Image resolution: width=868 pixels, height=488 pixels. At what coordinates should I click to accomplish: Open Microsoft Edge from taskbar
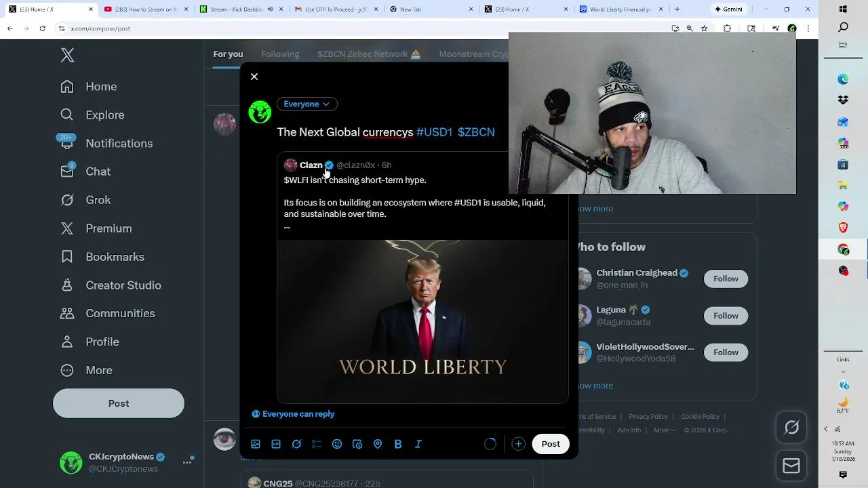[843, 79]
